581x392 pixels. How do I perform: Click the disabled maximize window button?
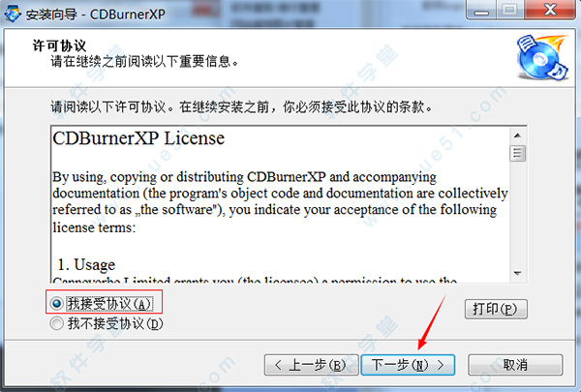click(x=510, y=10)
